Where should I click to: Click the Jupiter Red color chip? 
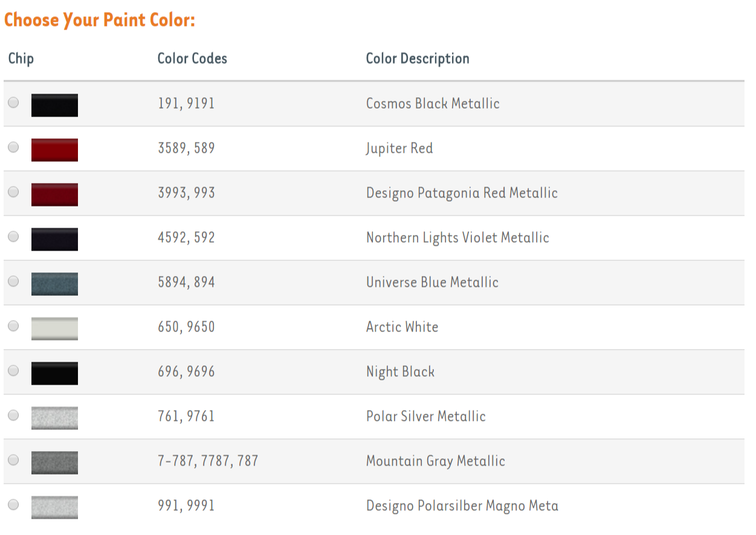(x=54, y=150)
